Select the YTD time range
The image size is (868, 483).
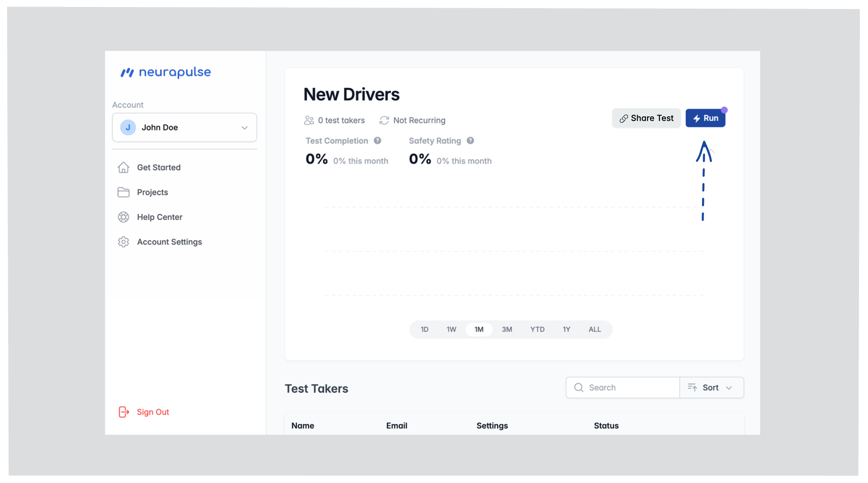point(537,329)
